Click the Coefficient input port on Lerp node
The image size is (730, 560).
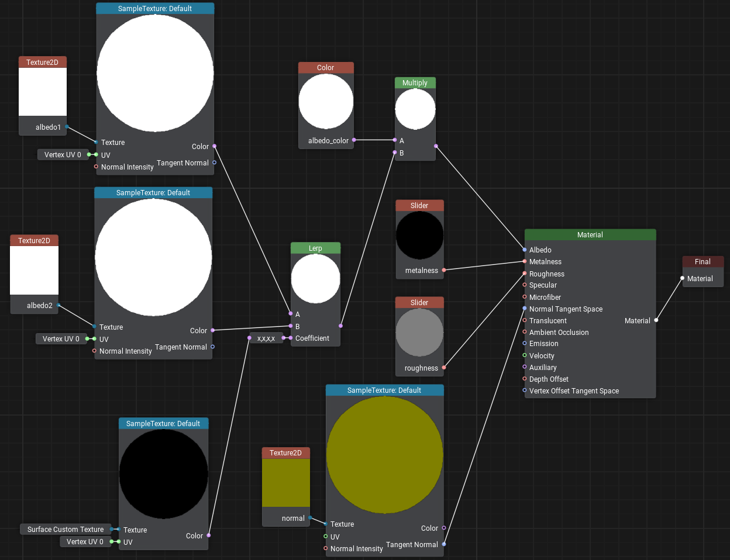[291, 338]
